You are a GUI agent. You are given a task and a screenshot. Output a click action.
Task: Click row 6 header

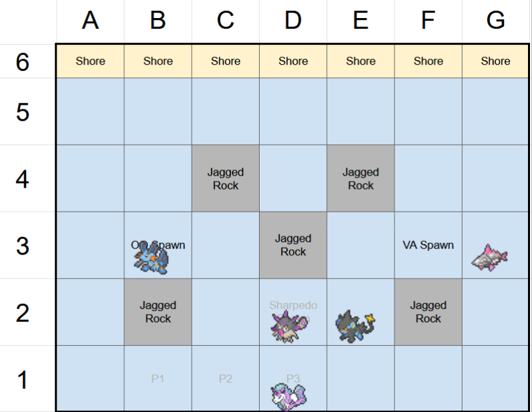pos(23,61)
